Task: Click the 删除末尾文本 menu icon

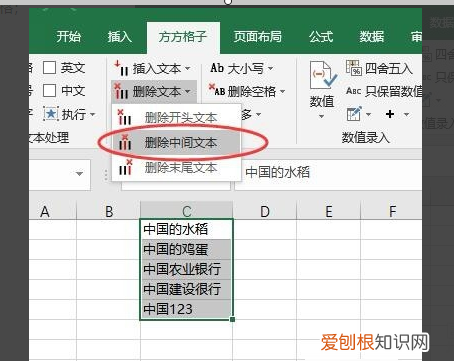Action: (125, 167)
